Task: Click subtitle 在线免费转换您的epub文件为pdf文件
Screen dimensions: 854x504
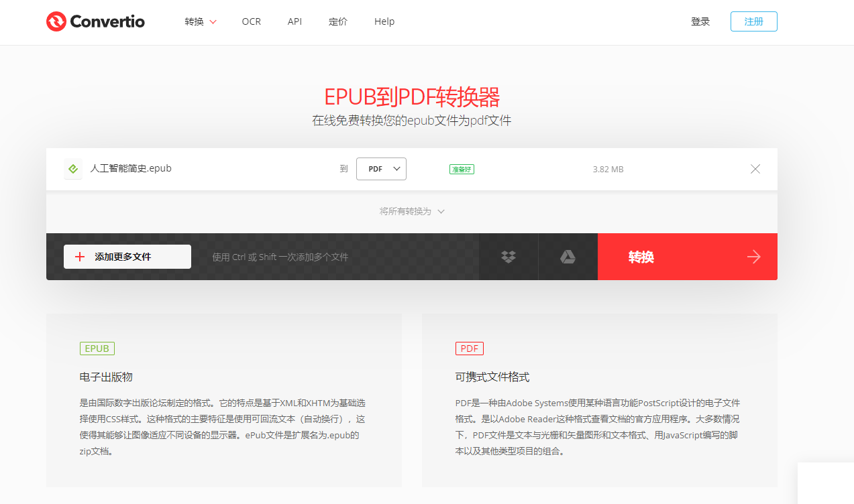Action: [x=412, y=121]
